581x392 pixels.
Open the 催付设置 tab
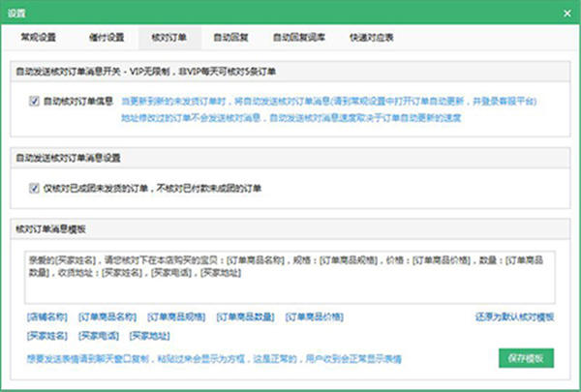(x=107, y=38)
